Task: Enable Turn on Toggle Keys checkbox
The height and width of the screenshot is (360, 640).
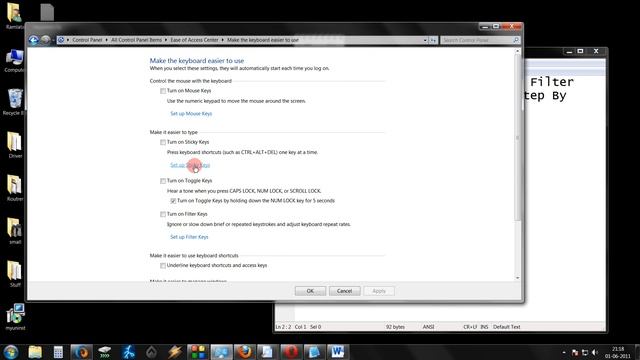Action: 163,181
